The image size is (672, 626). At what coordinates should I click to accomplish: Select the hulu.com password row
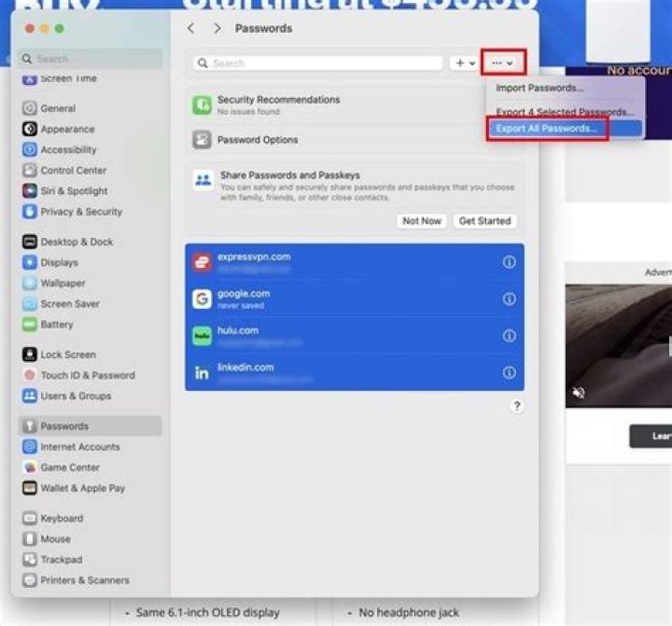click(x=355, y=336)
